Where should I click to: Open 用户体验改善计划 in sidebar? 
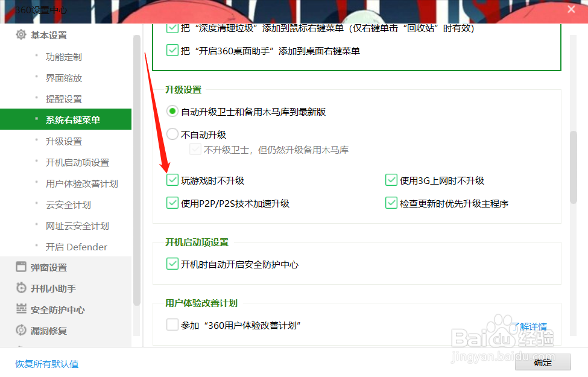pos(82,183)
